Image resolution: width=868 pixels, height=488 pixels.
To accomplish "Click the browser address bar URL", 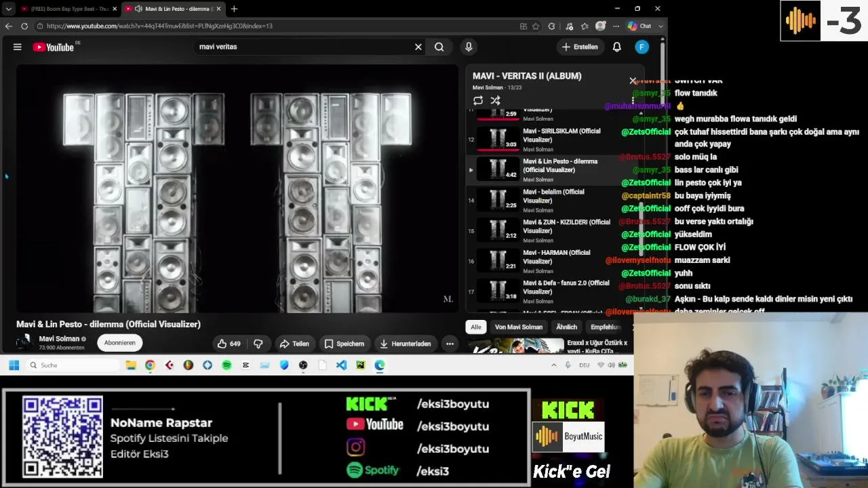I will point(159,26).
